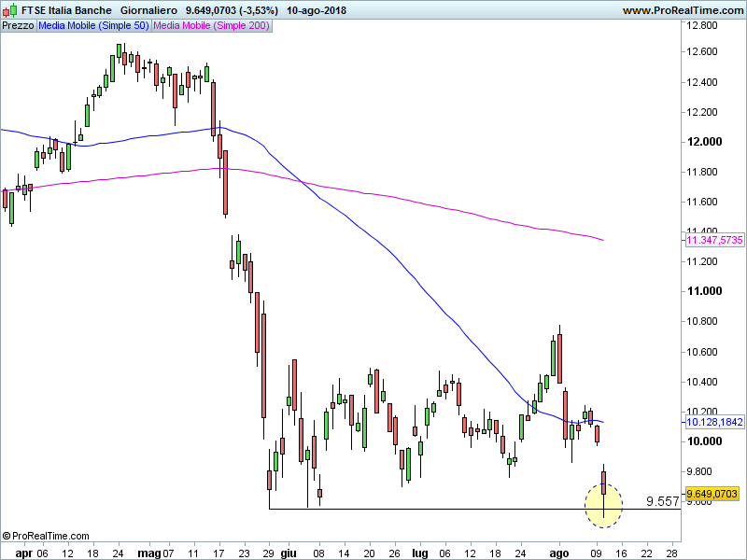This screenshot has height=560, width=747.
Task: Click the black horizontal support line at 9.557
Action: 475,509
